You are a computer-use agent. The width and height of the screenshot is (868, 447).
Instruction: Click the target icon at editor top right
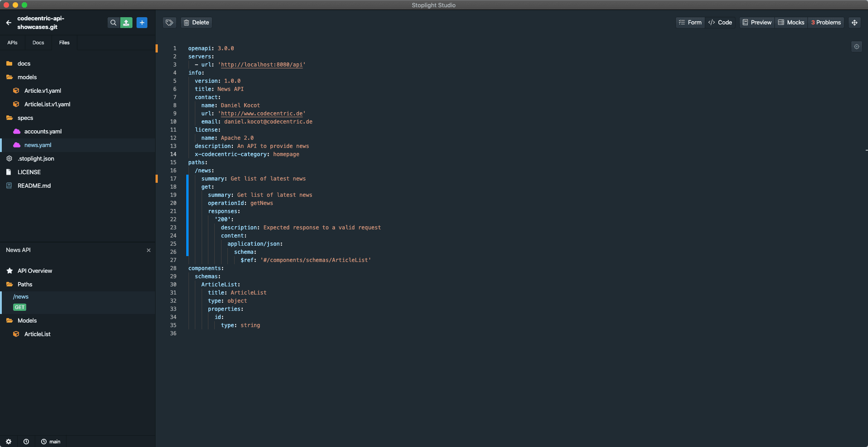pos(856,47)
